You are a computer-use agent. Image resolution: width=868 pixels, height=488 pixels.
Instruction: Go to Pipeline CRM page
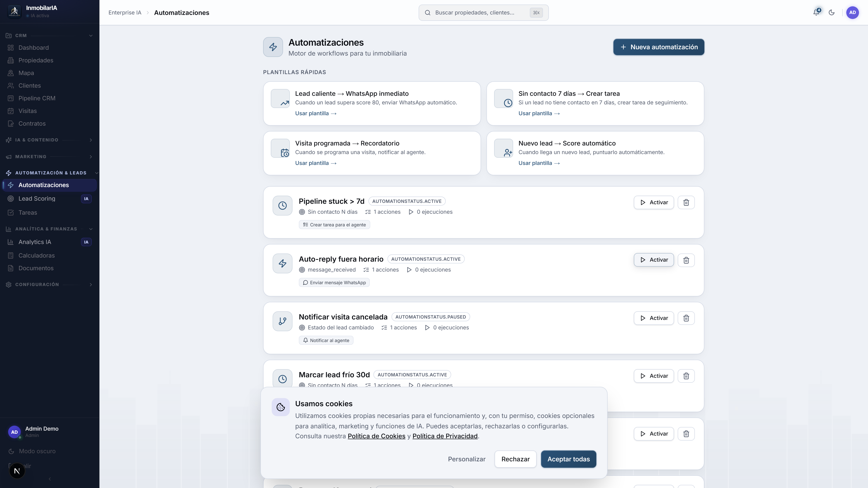pyautogui.click(x=50, y=98)
